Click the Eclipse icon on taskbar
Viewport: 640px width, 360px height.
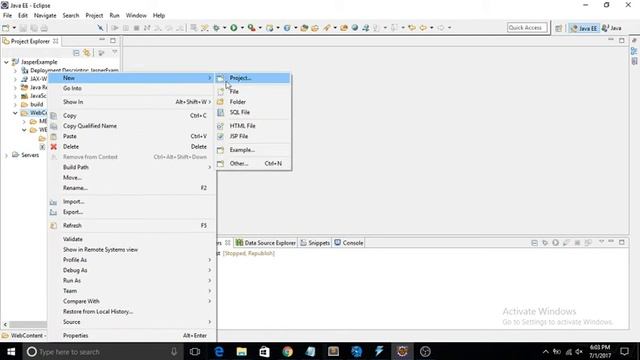tap(402, 351)
